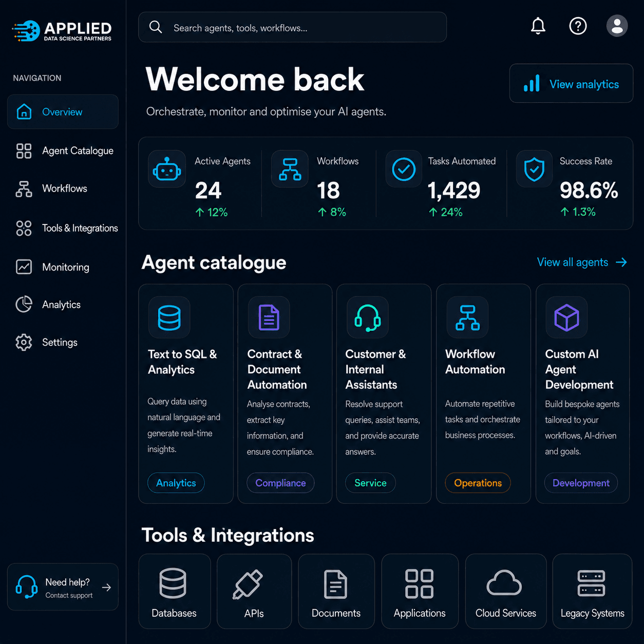644x644 pixels.
Task: Click the notification bell icon
Action: pyautogui.click(x=538, y=26)
